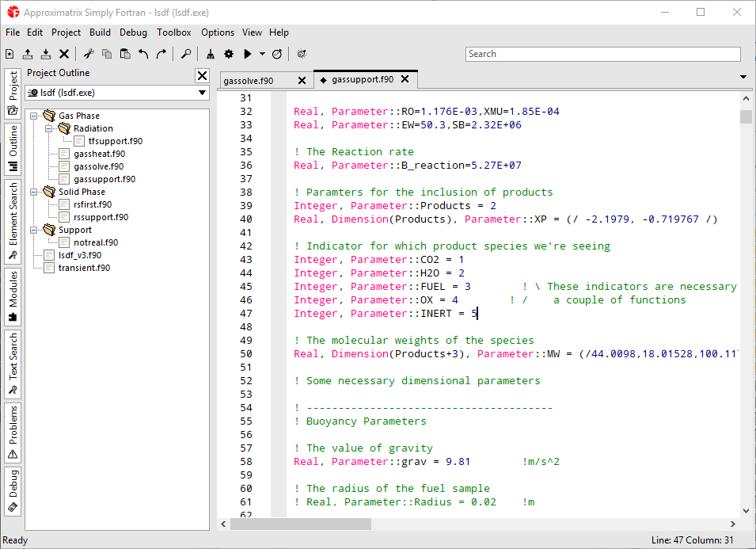Launch the debugger bug icon on the toolbar
The height and width of the screenshot is (549, 756).
coord(302,54)
